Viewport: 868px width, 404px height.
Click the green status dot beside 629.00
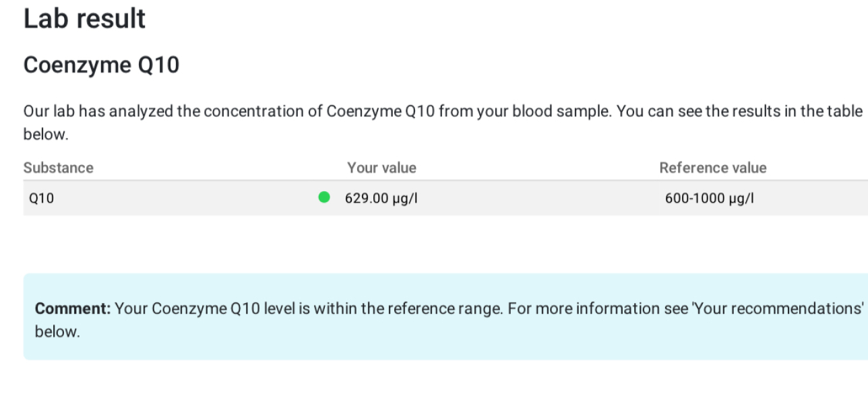pos(324,197)
